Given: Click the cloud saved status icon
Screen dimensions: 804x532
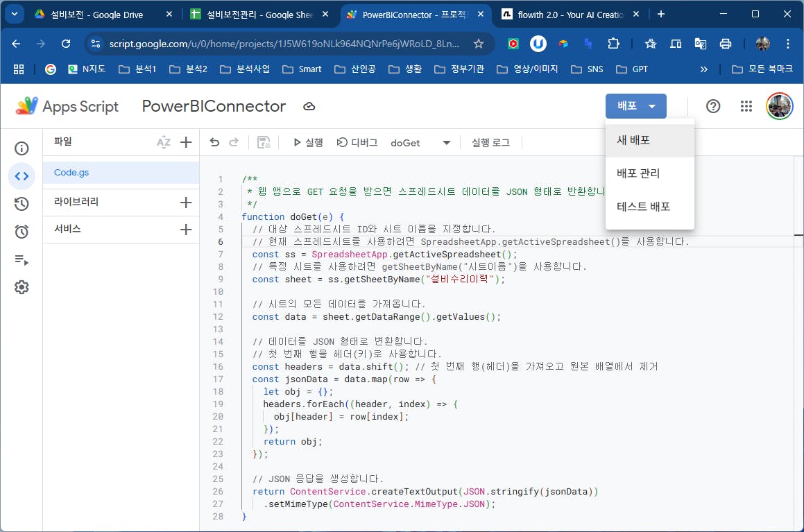Looking at the screenshot, I should tap(309, 106).
